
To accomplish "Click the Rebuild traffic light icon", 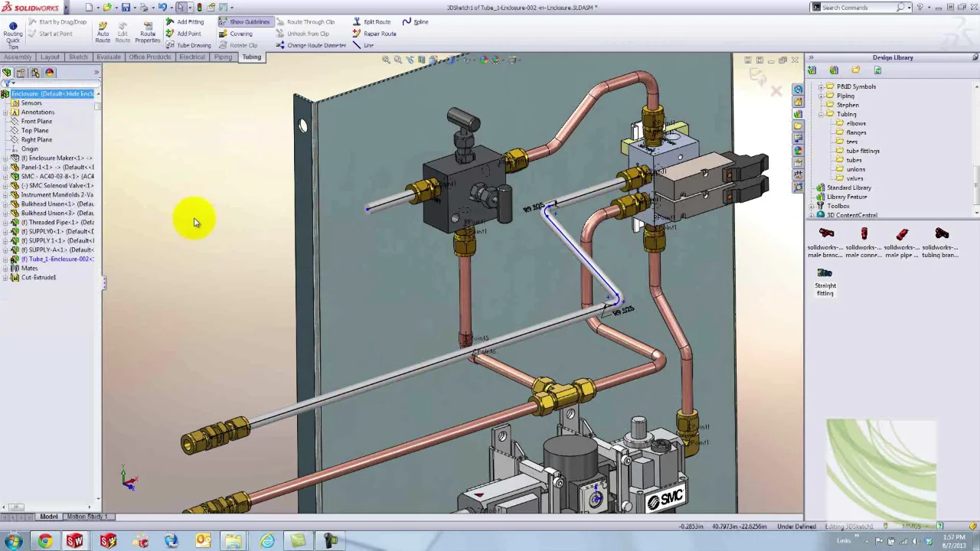I will pyautogui.click(x=199, y=8).
